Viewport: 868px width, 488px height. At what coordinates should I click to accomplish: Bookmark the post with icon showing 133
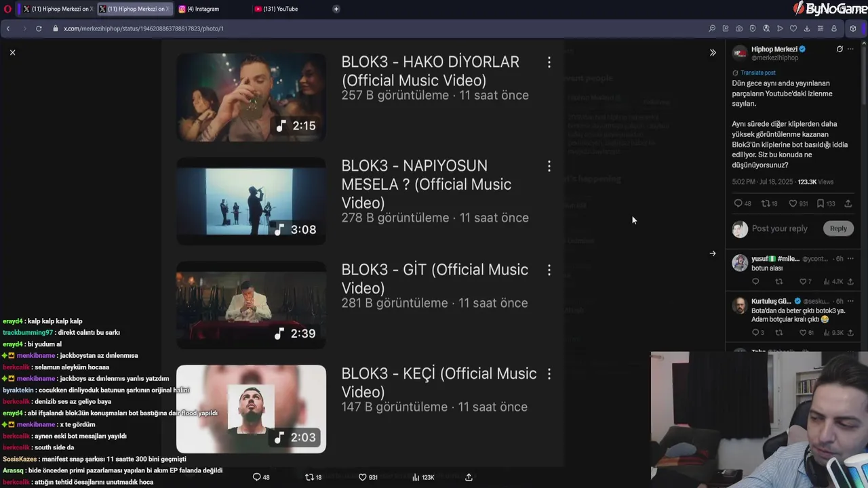[826, 203]
